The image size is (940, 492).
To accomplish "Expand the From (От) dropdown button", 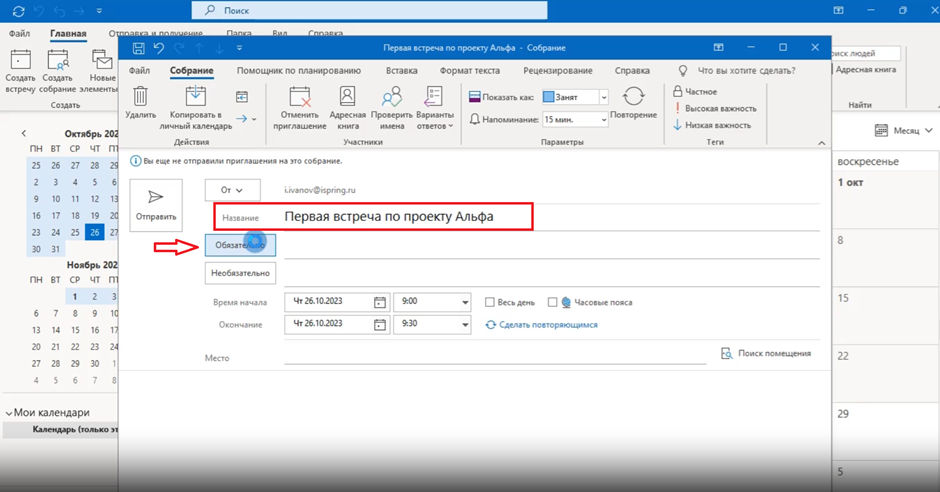I will click(x=232, y=190).
